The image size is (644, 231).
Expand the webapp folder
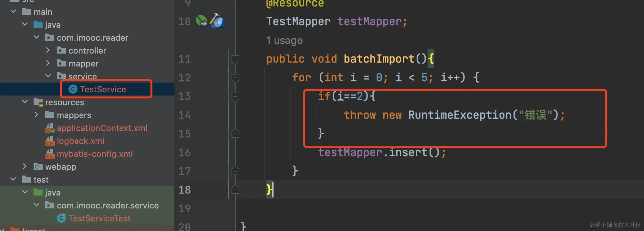click(x=25, y=166)
